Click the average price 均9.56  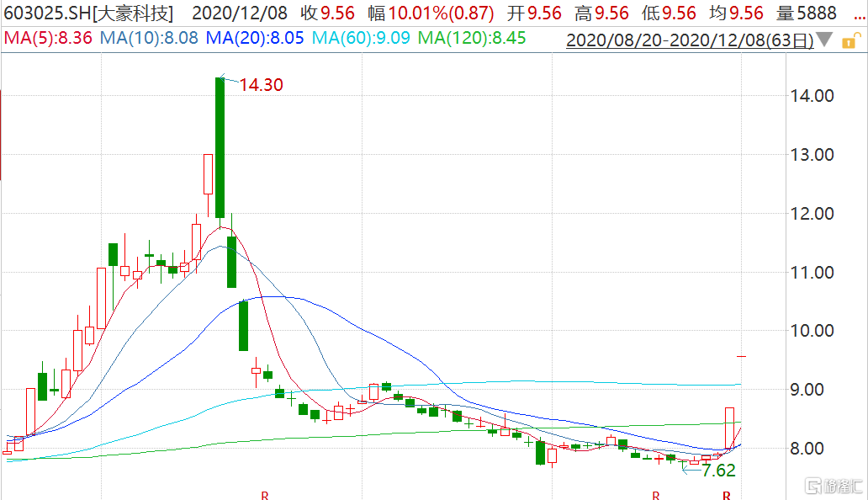pos(736,13)
